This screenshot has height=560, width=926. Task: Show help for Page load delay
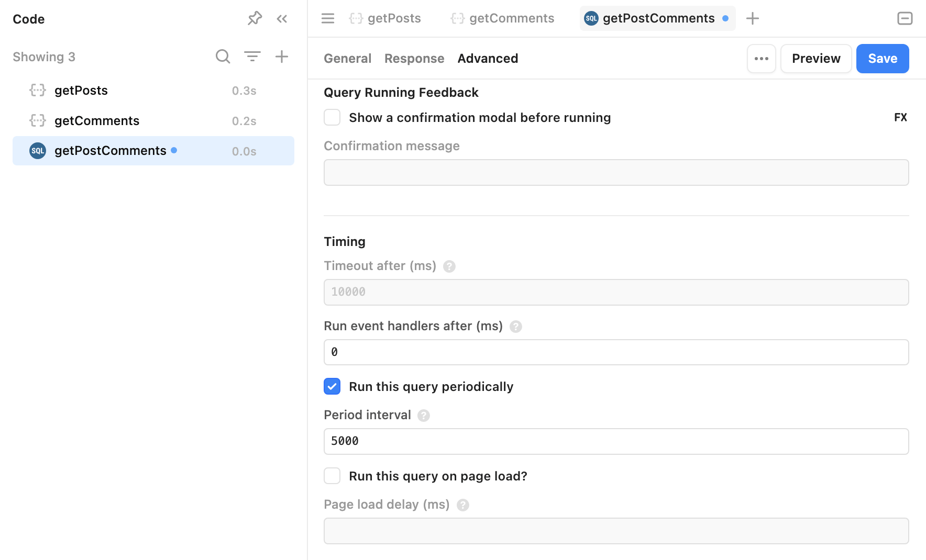point(463,505)
